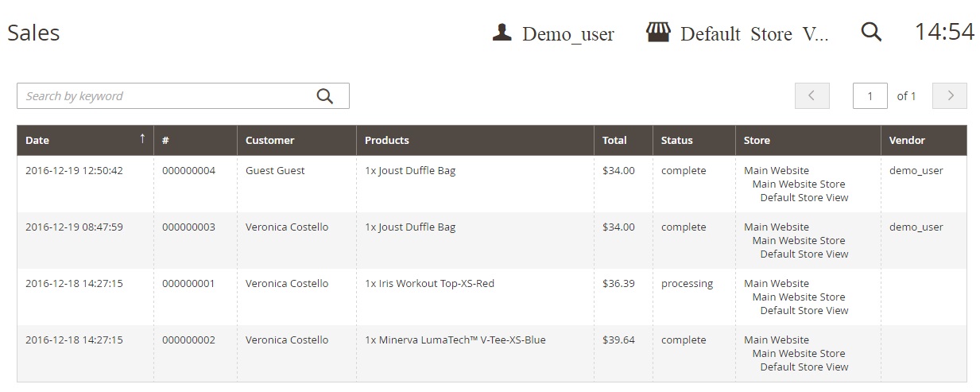Sort by the Products column header
The image size is (980, 392).
click(x=386, y=140)
